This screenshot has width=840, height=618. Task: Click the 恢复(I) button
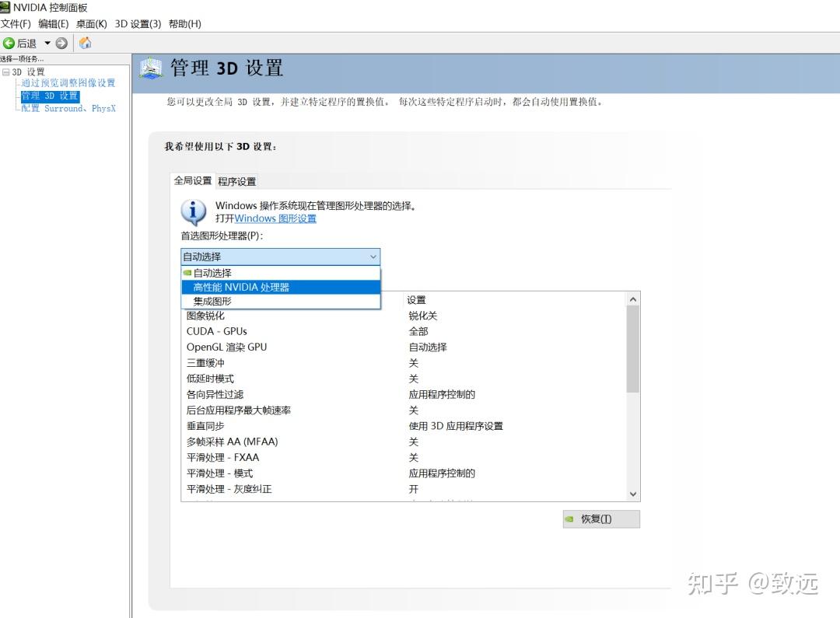click(x=601, y=519)
